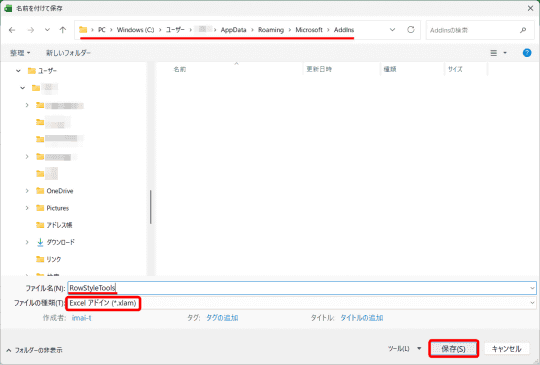Click タグの追加 to add tags
Viewport: 540px width, 365px height.
tap(222, 318)
